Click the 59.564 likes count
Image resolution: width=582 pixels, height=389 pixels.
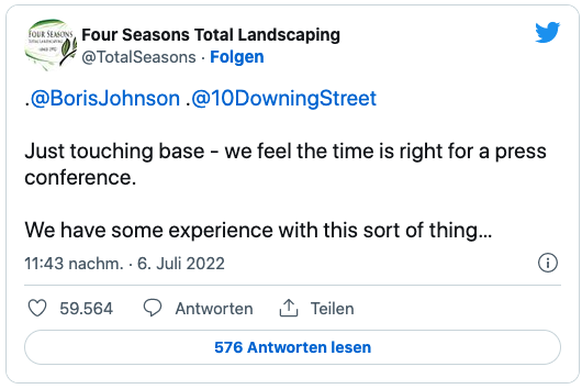(86, 308)
